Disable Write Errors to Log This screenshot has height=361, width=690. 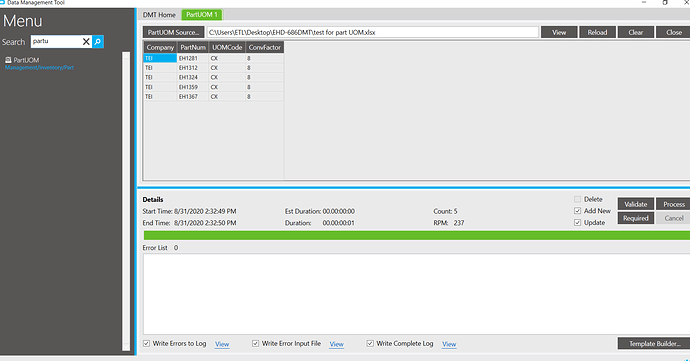[x=147, y=343]
